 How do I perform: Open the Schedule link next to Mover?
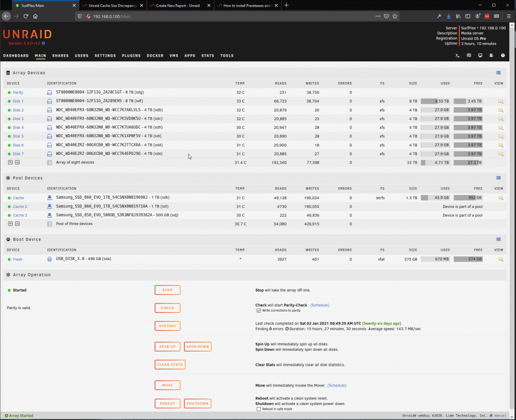pos(336,385)
